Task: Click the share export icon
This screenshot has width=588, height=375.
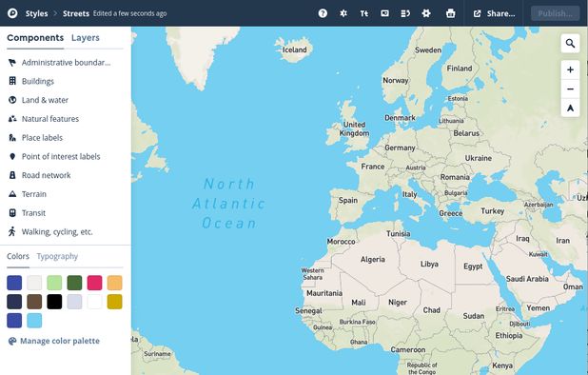Action: (477, 13)
